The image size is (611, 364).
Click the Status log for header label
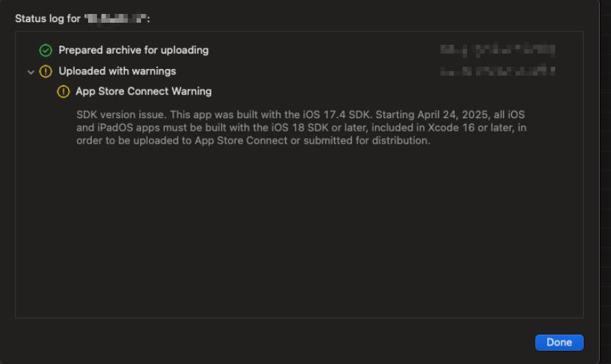click(x=48, y=18)
